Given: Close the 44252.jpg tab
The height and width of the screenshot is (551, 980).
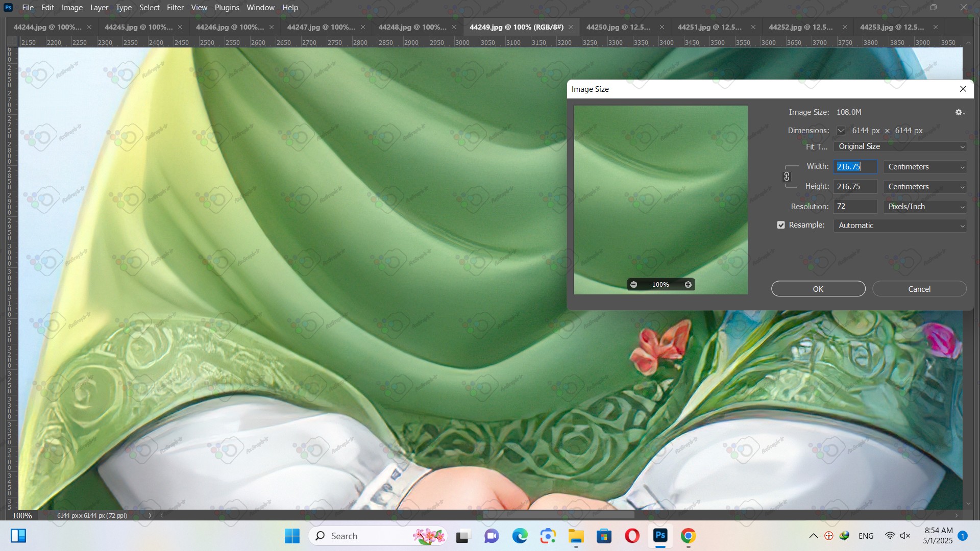Looking at the screenshot, I should [x=845, y=27].
